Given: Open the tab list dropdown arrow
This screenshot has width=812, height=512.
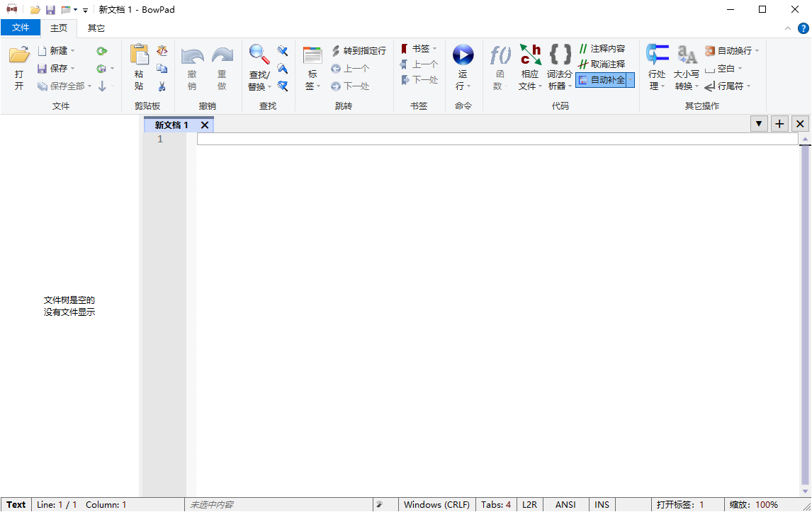Looking at the screenshot, I should point(759,124).
